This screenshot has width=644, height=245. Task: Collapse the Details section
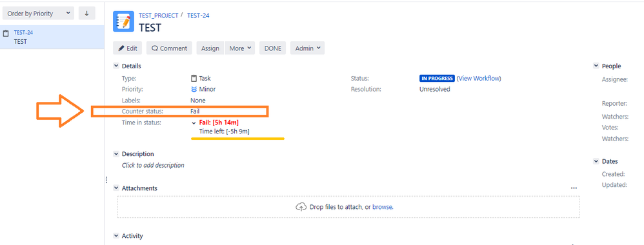pos(116,66)
